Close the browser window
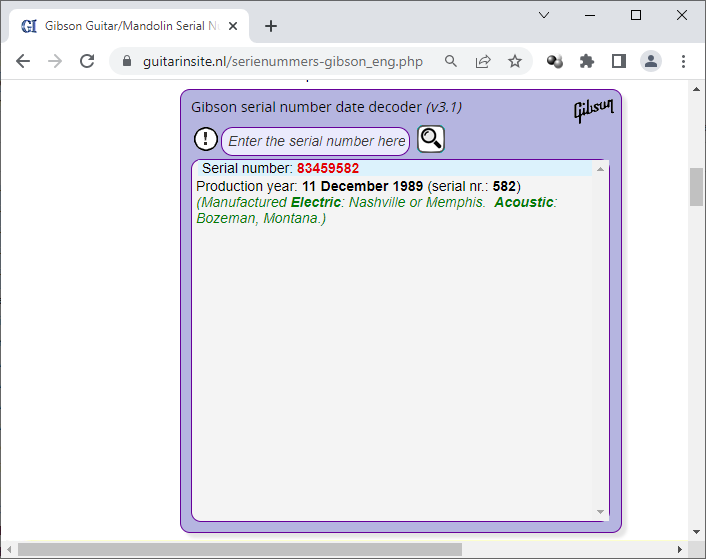This screenshot has width=706, height=559. tap(682, 15)
